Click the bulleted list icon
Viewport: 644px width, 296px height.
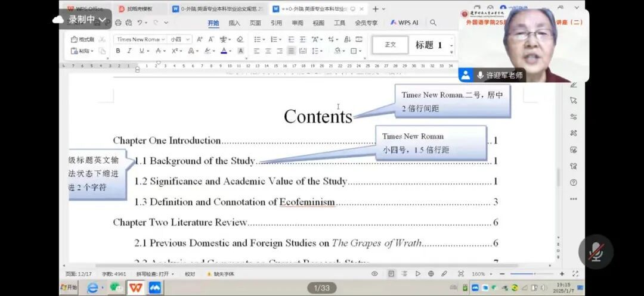[x=258, y=39]
